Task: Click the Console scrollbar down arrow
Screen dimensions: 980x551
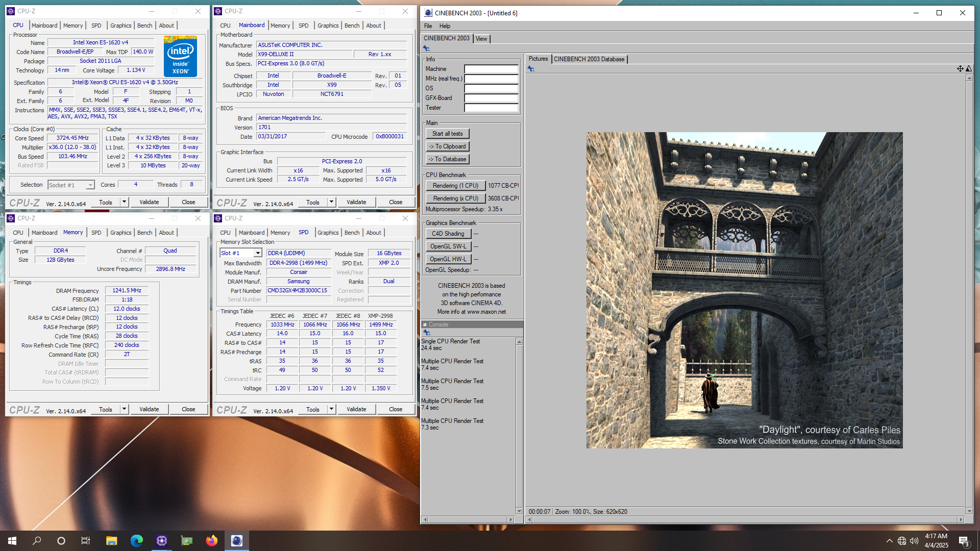Action: [519, 511]
